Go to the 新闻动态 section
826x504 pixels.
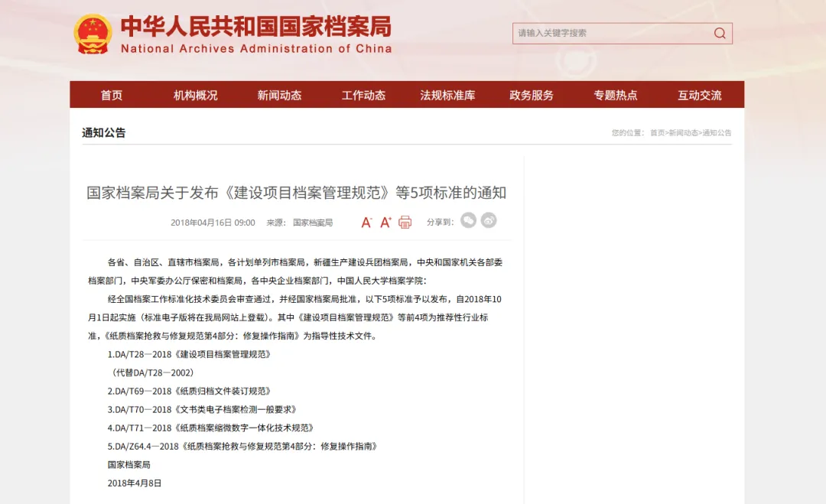(279, 96)
